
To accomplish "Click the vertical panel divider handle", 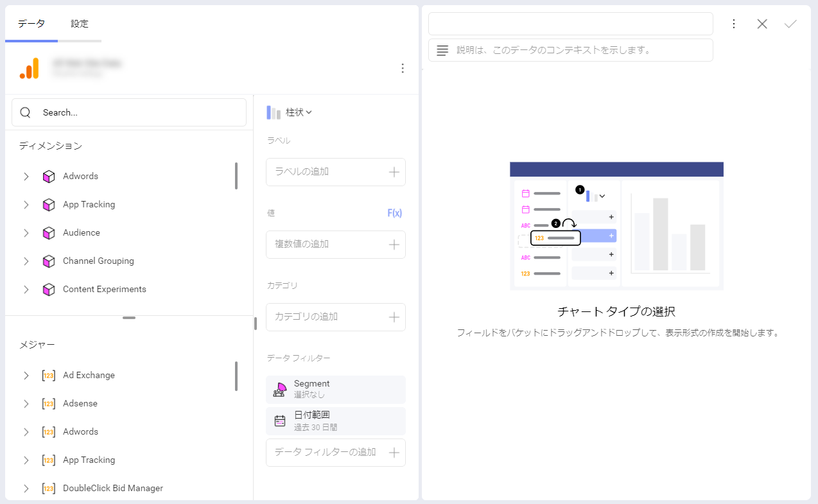I will click(x=255, y=324).
